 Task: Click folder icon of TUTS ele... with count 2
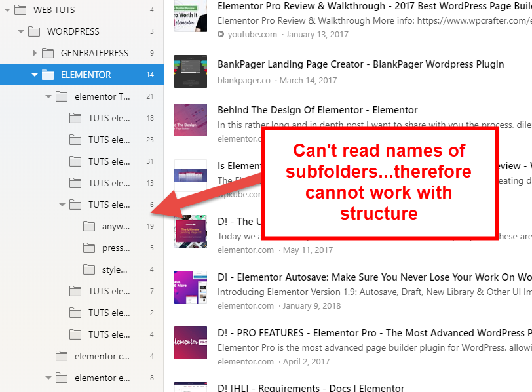(75, 313)
